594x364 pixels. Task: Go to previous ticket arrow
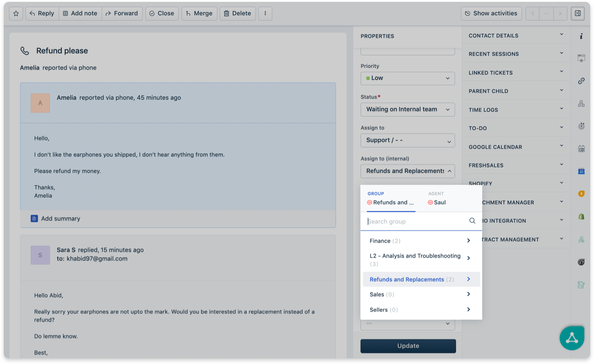pos(532,14)
